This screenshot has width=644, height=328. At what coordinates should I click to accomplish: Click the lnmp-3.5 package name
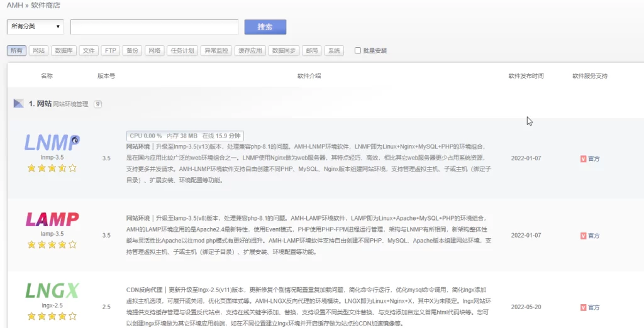[52, 157]
